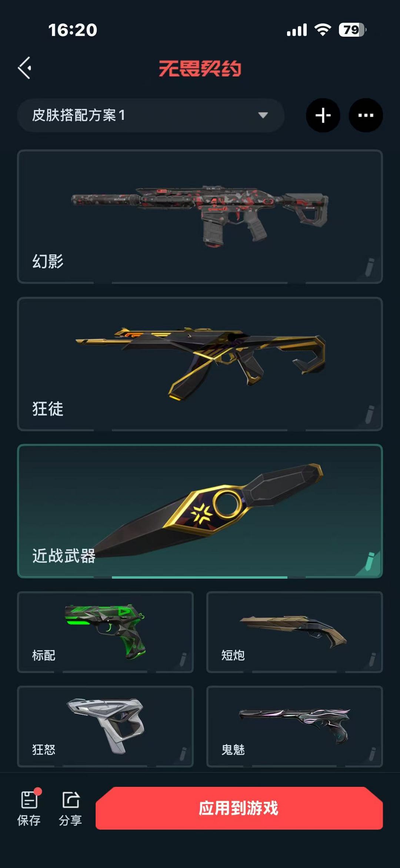Open info icon on 鬼魅 pistol card
The image size is (400, 868).
coord(372,754)
